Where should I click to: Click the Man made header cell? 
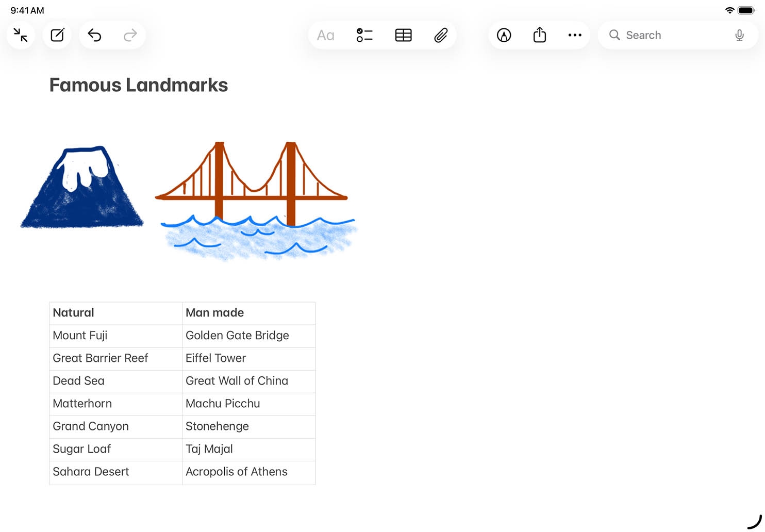pyautogui.click(x=248, y=313)
